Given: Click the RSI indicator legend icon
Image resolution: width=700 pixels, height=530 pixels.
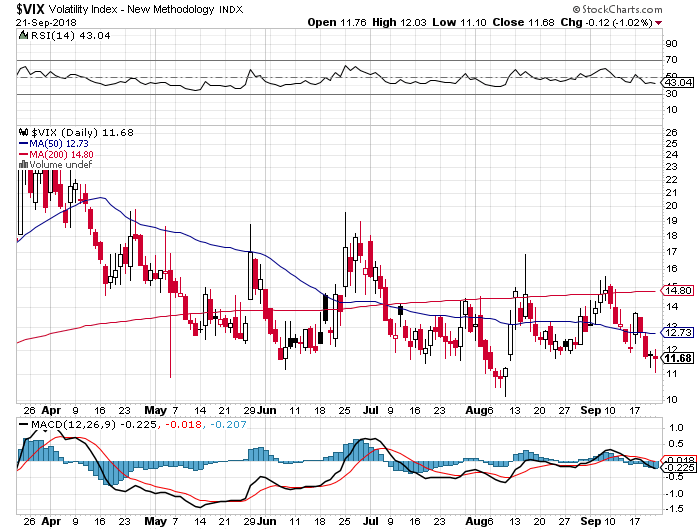Looking at the screenshot, I should pos(23,35).
